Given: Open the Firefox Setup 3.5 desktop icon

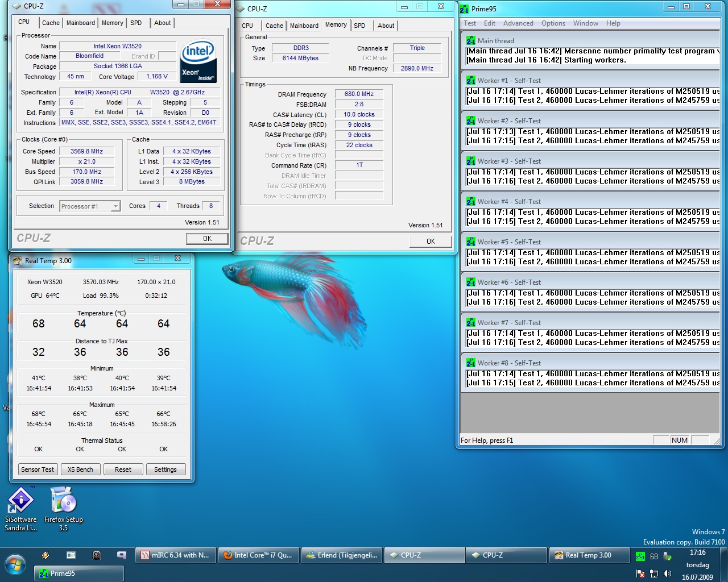Looking at the screenshot, I should [x=63, y=509].
